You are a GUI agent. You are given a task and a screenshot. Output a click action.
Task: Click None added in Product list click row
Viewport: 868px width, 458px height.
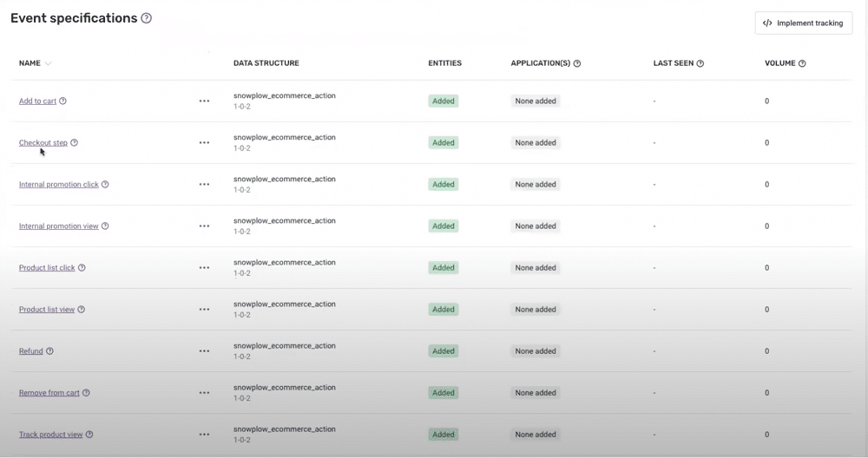(x=536, y=268)
